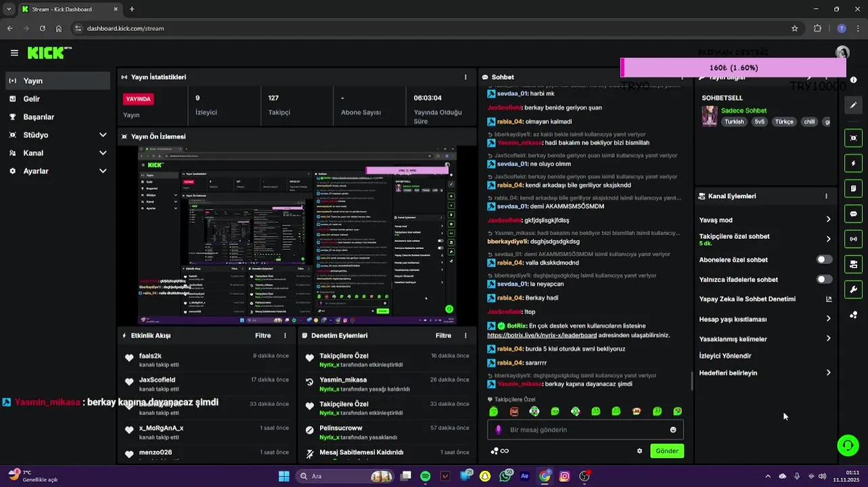
Task: Open Yayın İstatistikleri three-dot options
Action: (465, 77)
